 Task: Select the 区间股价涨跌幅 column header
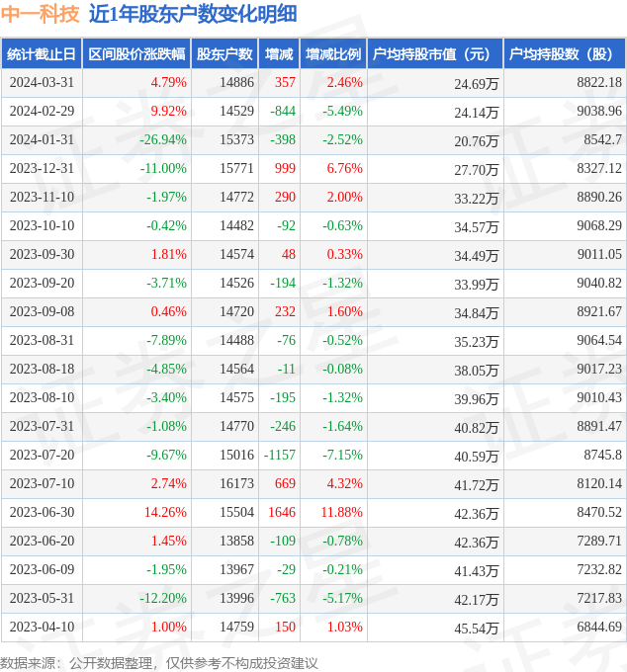coord(135,54)
